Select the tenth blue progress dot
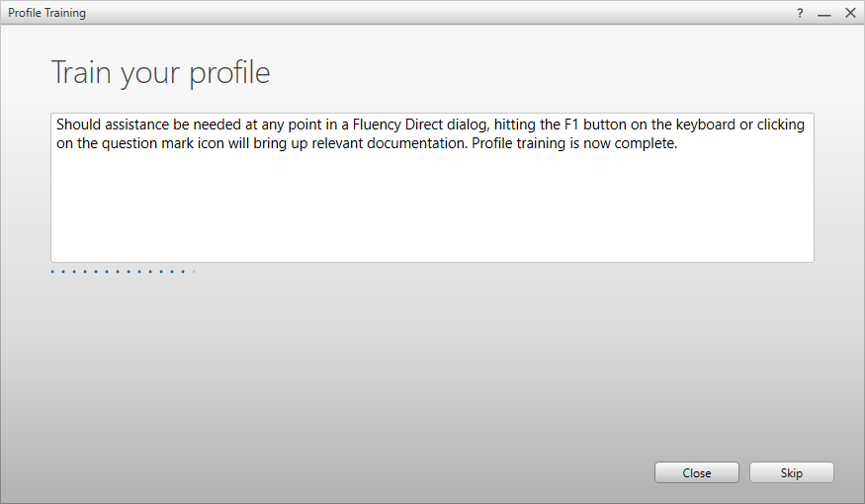 point(150,272)
